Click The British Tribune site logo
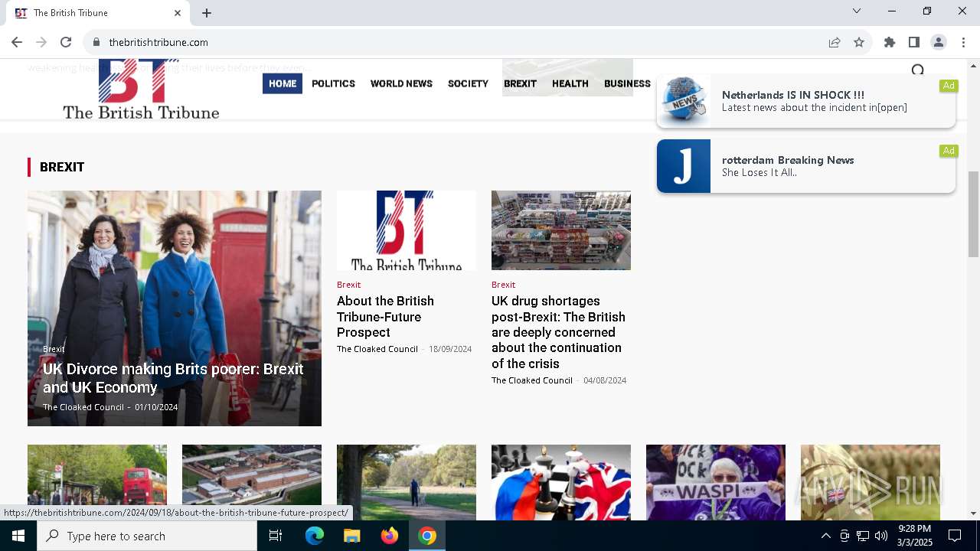 [141, 90]
